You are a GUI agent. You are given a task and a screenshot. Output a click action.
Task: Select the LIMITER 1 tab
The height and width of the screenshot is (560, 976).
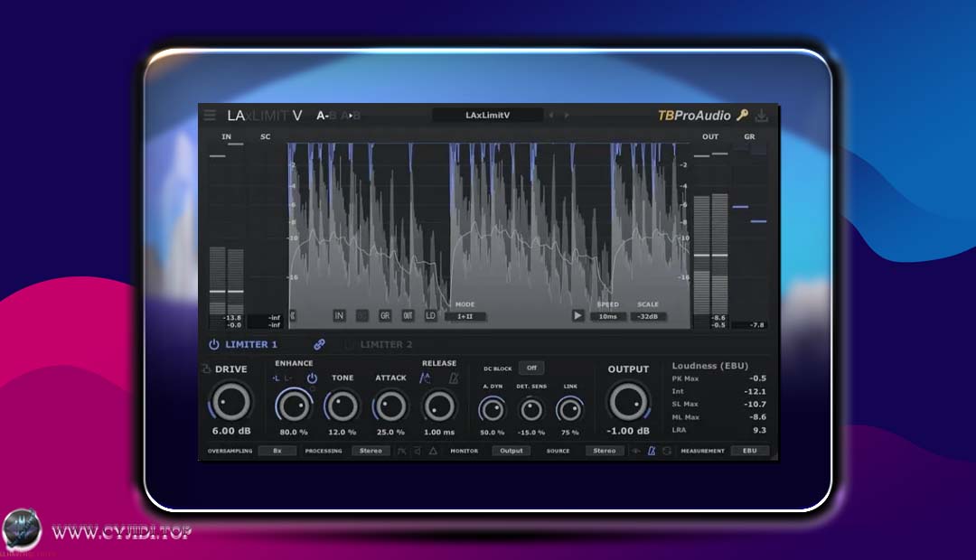point(251,344)
